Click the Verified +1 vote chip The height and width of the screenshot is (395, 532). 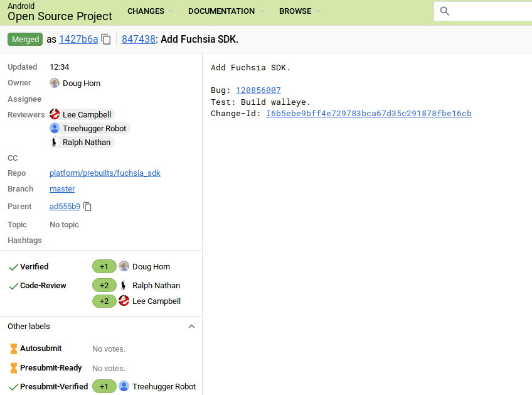pyautogui.click(x=104, y=267)
